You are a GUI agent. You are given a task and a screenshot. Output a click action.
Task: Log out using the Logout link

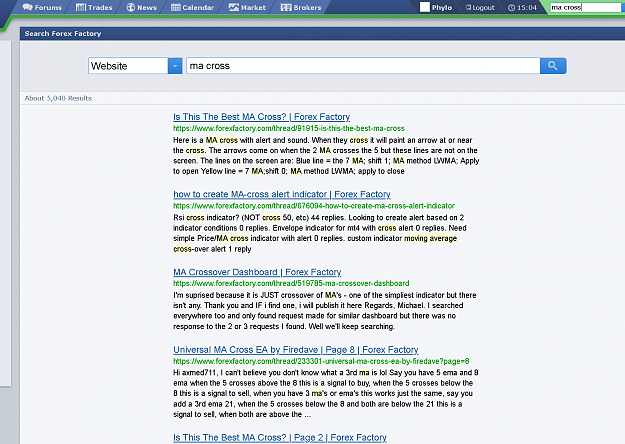click(480, 8)
